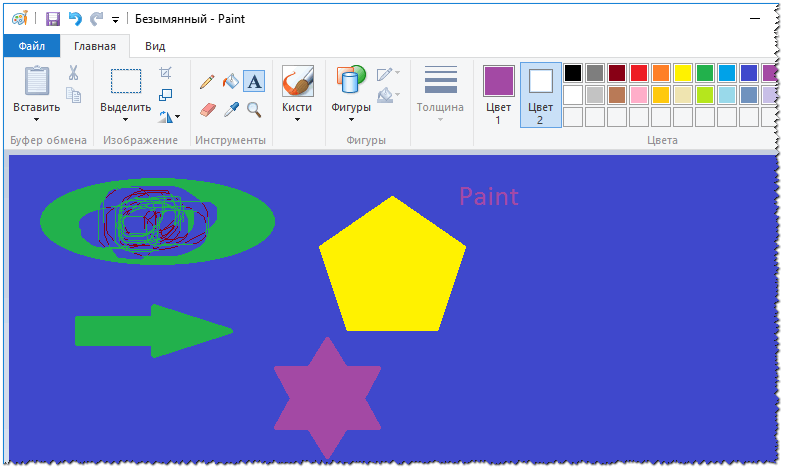Click the Save icon in quick access toolbar
Image resolution: width=789 pixels, height=474 pixels.
click(52, 19)
